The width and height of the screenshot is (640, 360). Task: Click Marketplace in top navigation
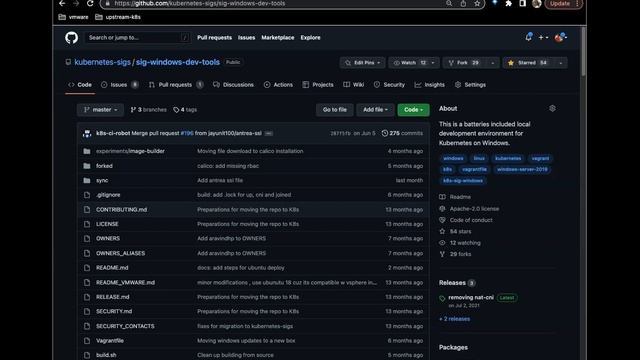click(x=278, y=38)
